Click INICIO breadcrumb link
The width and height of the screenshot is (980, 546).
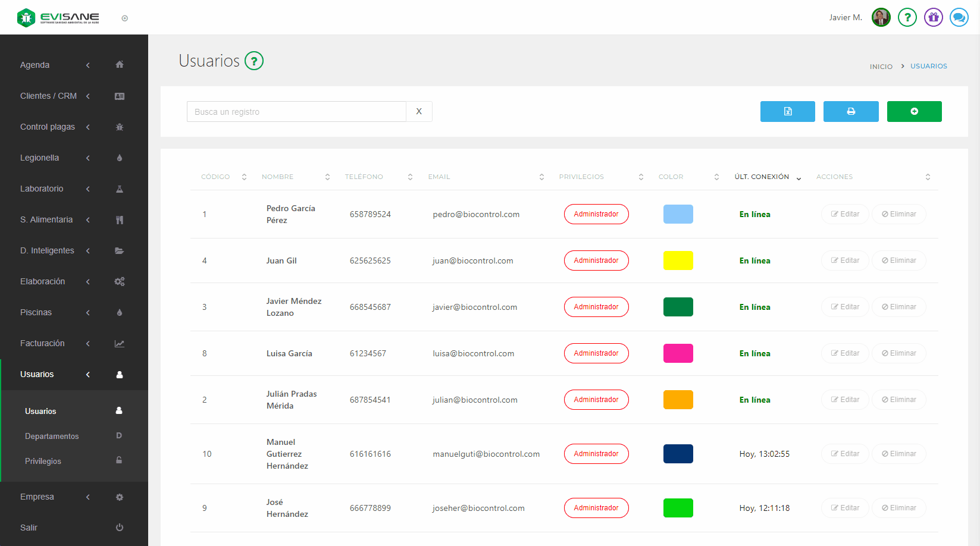pos(881,67)
